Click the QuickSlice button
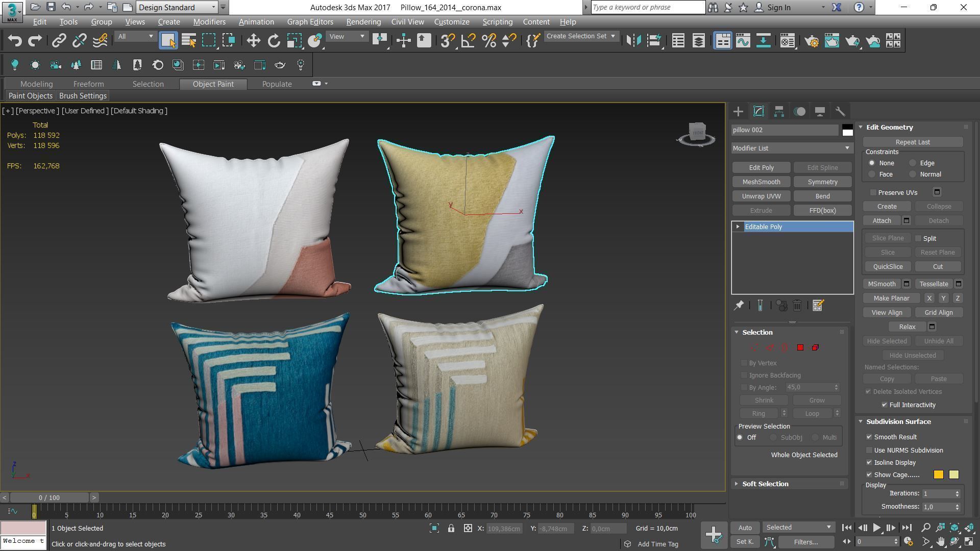 (888, 267)
